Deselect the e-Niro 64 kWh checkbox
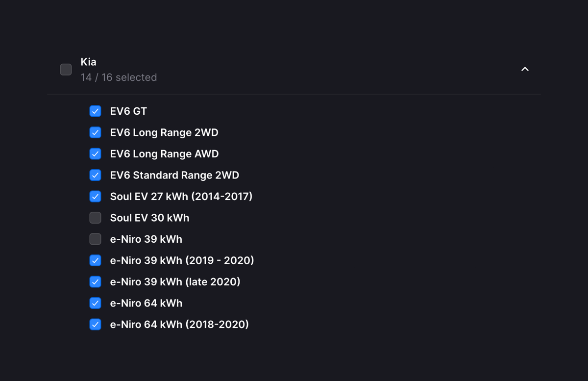Screen dimensions: 588x381 tap(95, 303)
